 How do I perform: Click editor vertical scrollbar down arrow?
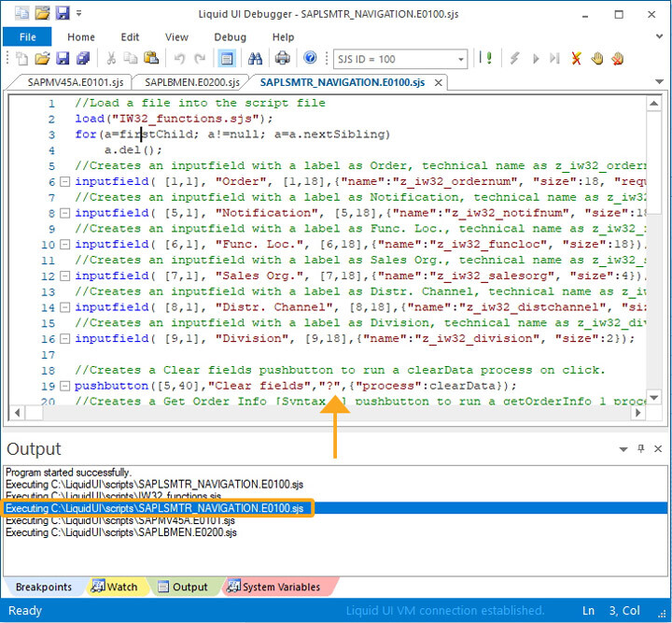pyautogui.click(x=653, y=398)
